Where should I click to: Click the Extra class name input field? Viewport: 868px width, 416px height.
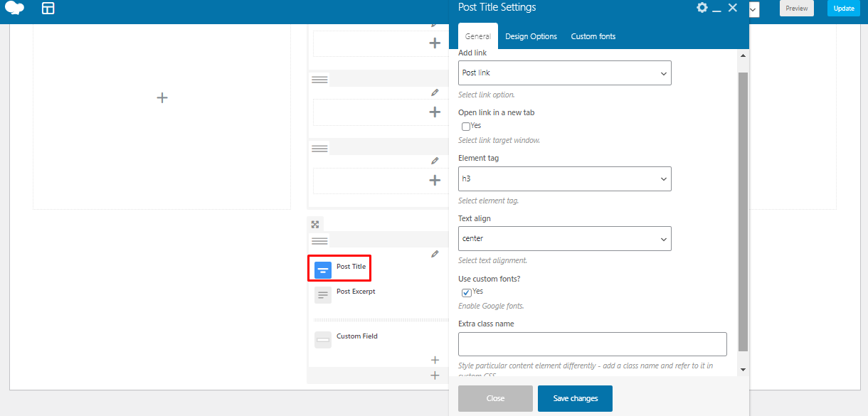(592, 344)
